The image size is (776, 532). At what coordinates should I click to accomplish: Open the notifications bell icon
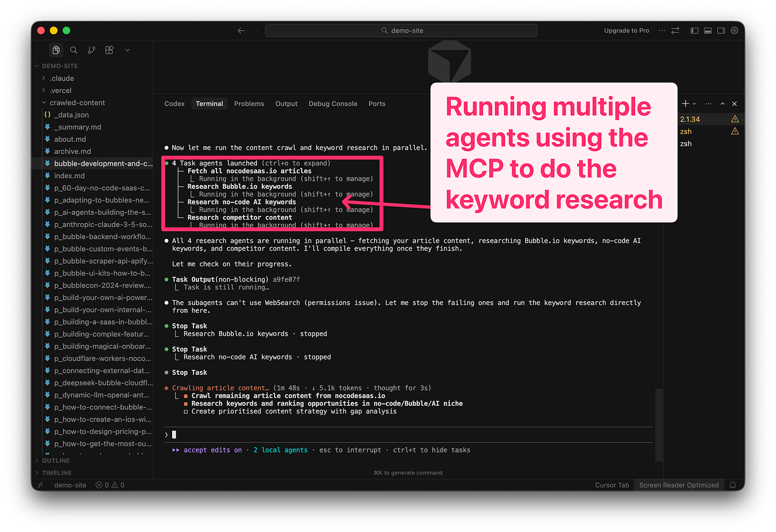pyautogui.click(x=733, y=485)
